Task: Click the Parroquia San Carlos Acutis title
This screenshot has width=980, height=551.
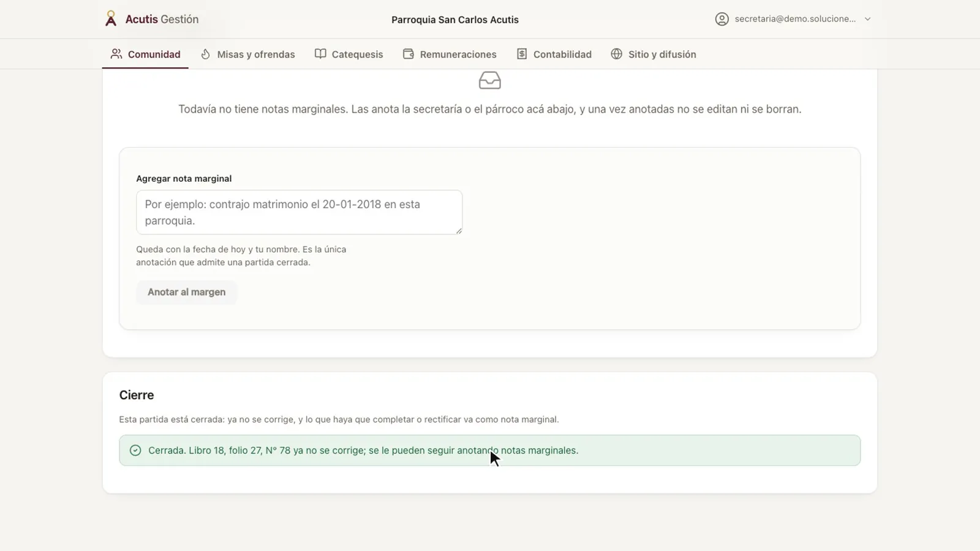Action: click(455, 20)
